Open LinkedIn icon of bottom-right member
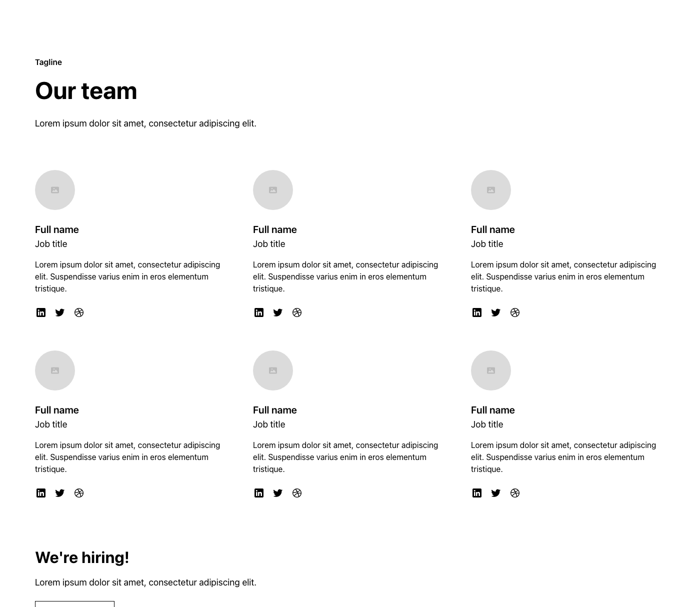 pyautogui.click(x=477, y=493)
